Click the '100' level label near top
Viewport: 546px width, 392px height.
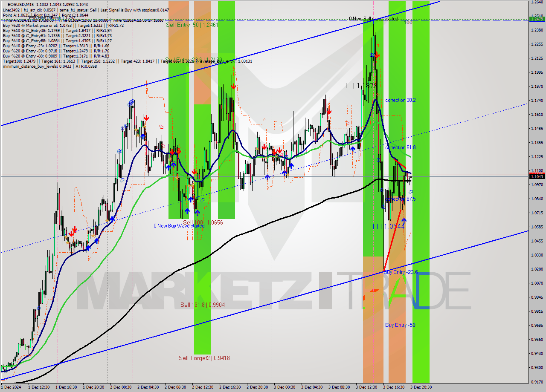tap(408, 22)
